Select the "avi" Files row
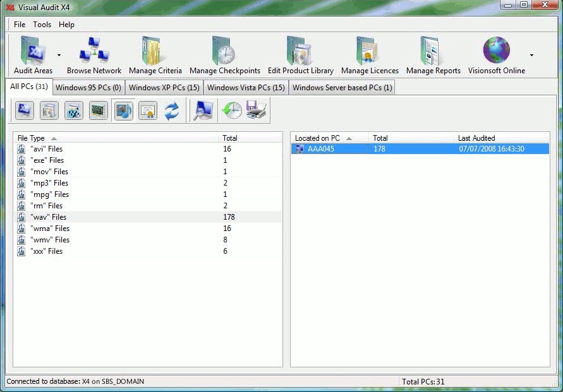The width and height of the screenshot is (563, 392). 148,149
